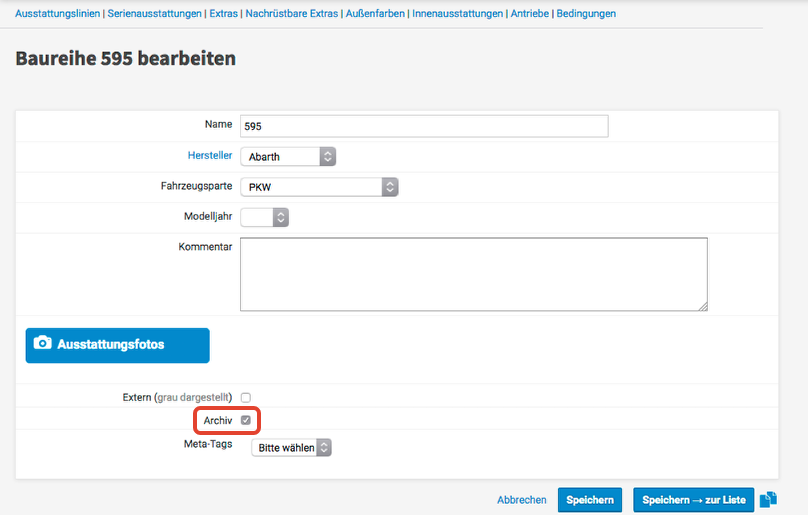Image resolution: width=808 pixels, height=515 pixels.
Task: Open the Bedingungen link
Action: click(x=586, y=14)
